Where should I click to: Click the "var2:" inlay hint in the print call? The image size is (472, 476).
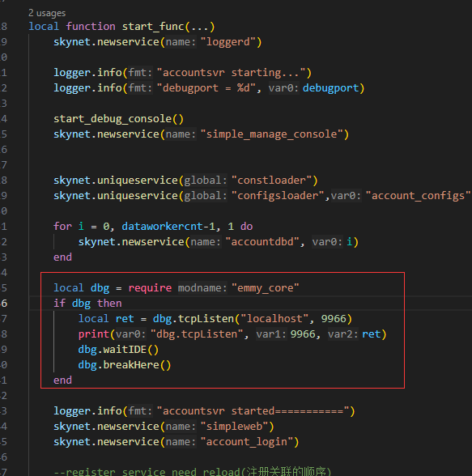tap(343, 334)
